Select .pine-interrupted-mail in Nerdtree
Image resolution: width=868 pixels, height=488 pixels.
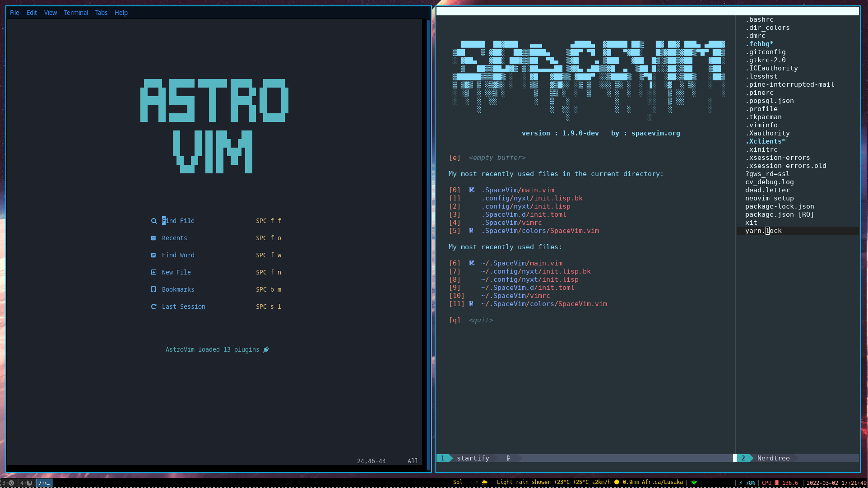coord(790,84)
